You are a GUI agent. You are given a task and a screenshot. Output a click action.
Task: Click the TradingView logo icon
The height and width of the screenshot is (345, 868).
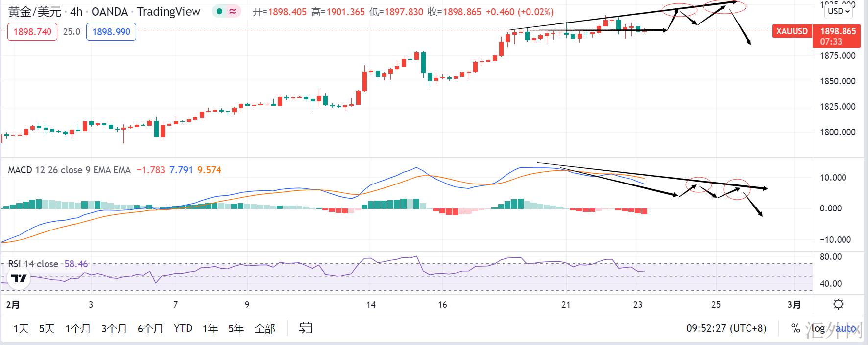click(x=20, y=279)
